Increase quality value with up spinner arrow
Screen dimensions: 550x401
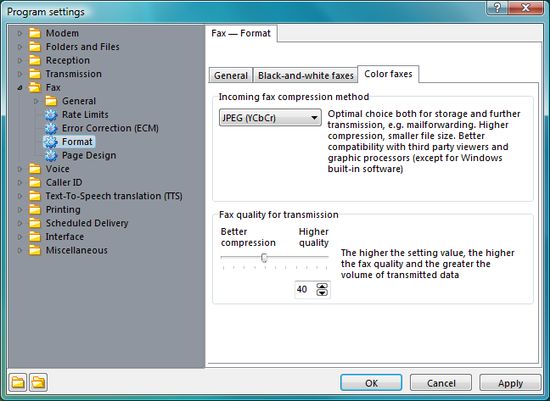point(322,286)
